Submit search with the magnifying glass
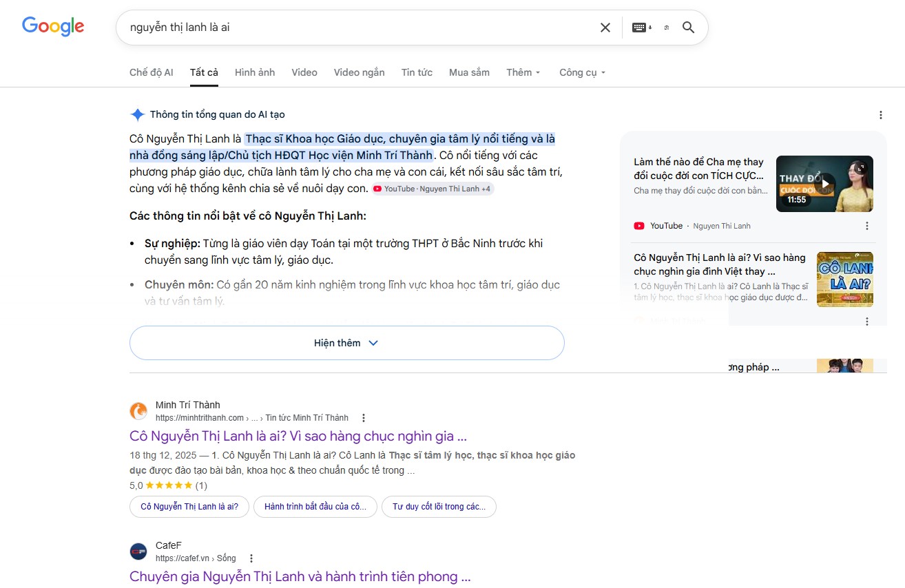This screenshot has width=905, height=588. 688,28
